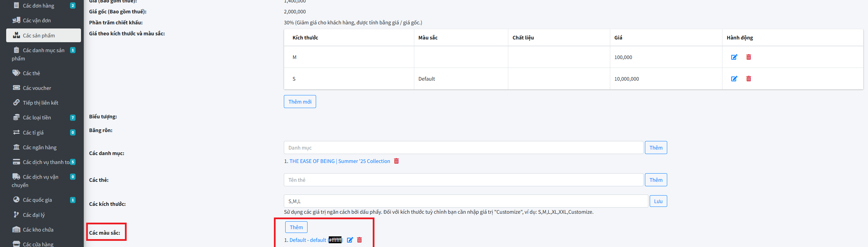Go to Các voucher menu item

tap(37, 88)
